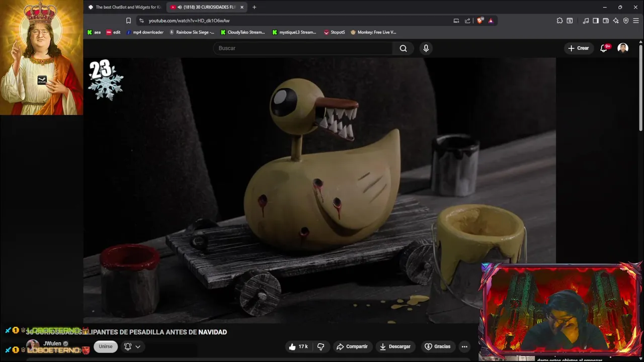Click the YouTube 'Buscar' search field
The image size is (644, 362).
tap(303, 48)
